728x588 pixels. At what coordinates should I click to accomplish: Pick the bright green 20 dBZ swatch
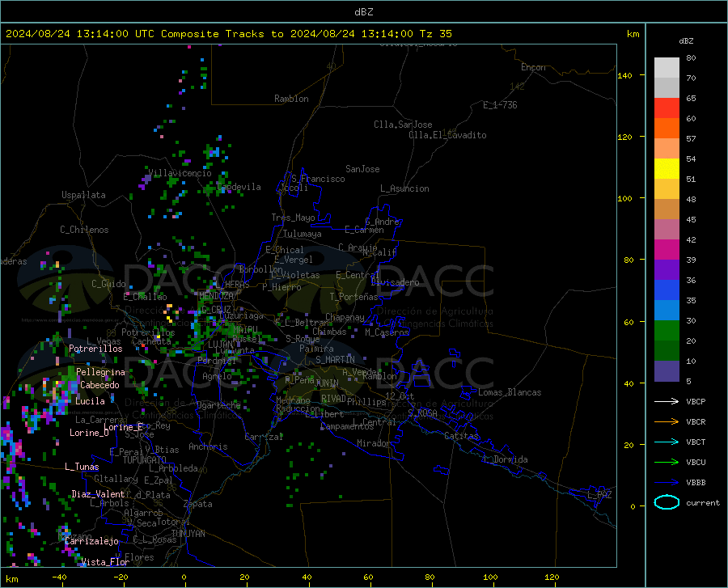(x=667, y=331)
